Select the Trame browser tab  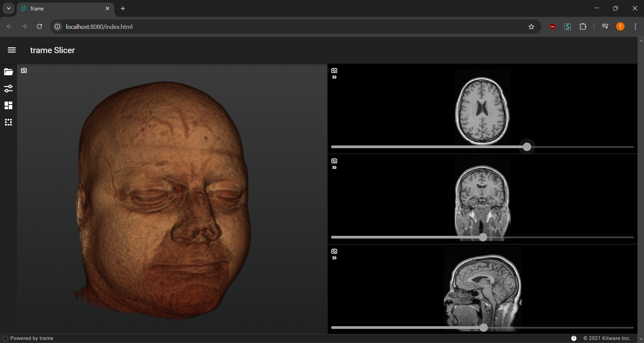coord(64,9)
